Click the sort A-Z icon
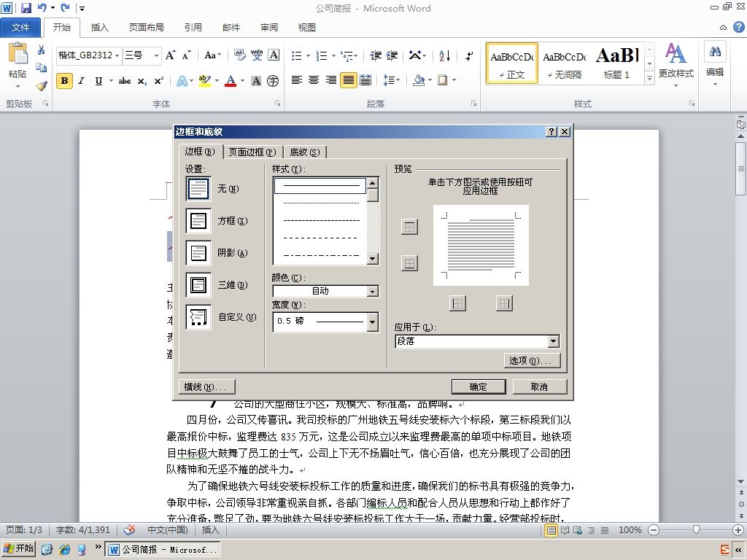747x560 pixels. (x=444, y=55)
